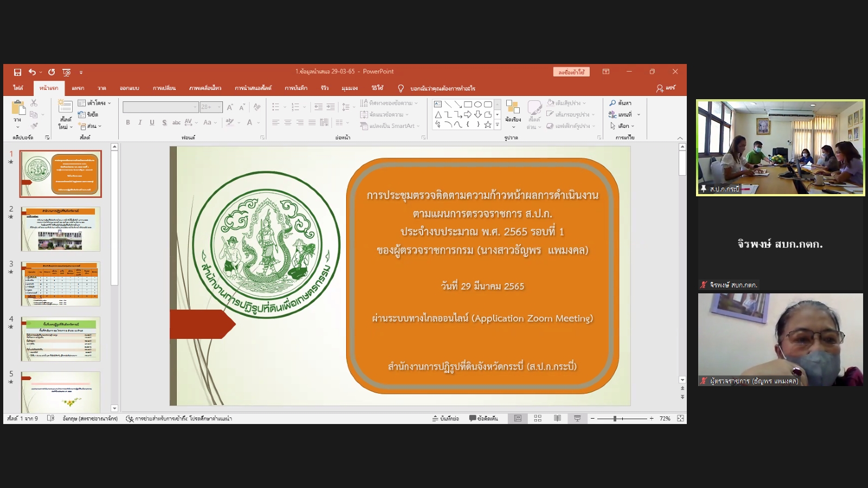Open Customize Quick Access Toolbar arrow
This screenshot has height=488, width=868.
[81, 72]
